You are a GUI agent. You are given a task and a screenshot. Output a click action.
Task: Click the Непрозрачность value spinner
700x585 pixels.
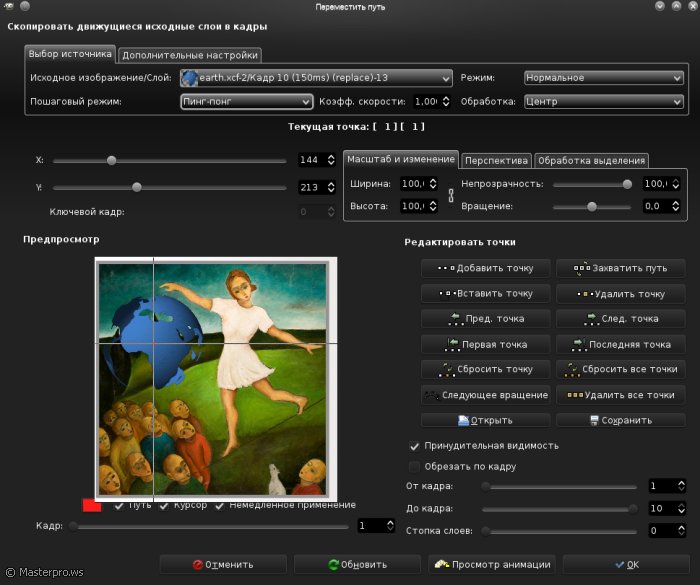(x=662, y=184)
